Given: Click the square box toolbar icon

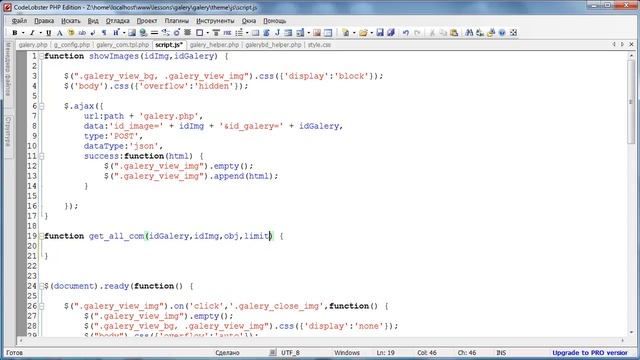Looking at the screenshot, I should pyautogui.click(x=199, y=33).
